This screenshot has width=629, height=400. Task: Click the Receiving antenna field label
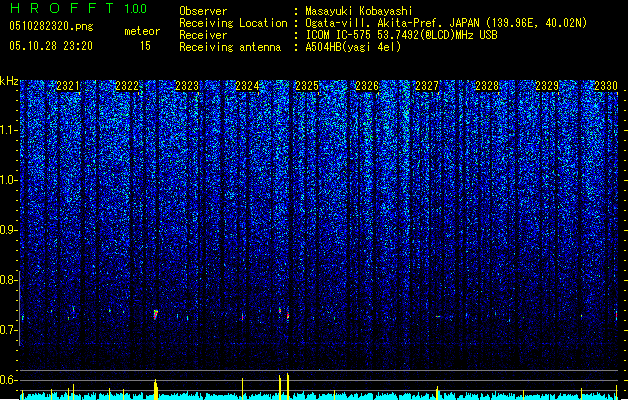[x=230, y=47]
